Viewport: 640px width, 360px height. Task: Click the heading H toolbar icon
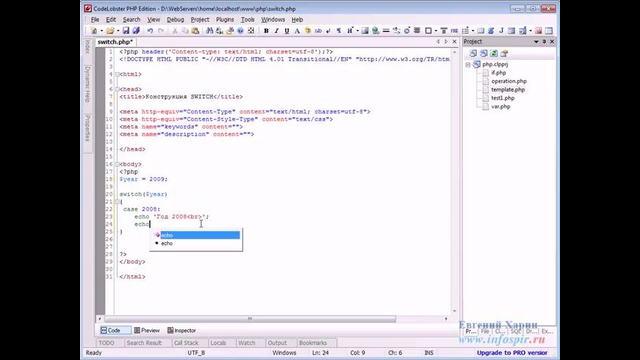[x=350, y=31]
